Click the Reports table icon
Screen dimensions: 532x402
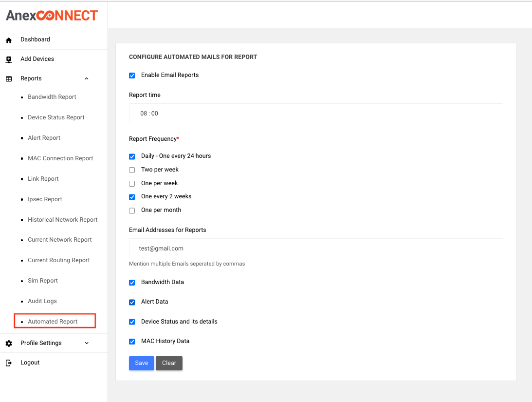tap(9, 79)
